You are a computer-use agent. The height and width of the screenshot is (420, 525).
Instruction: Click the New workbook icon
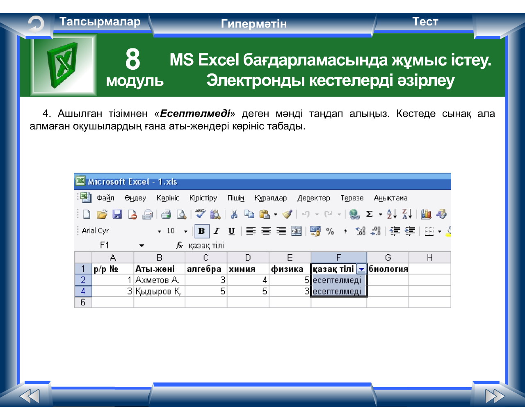pyautogui.click(x=87, y=214)
